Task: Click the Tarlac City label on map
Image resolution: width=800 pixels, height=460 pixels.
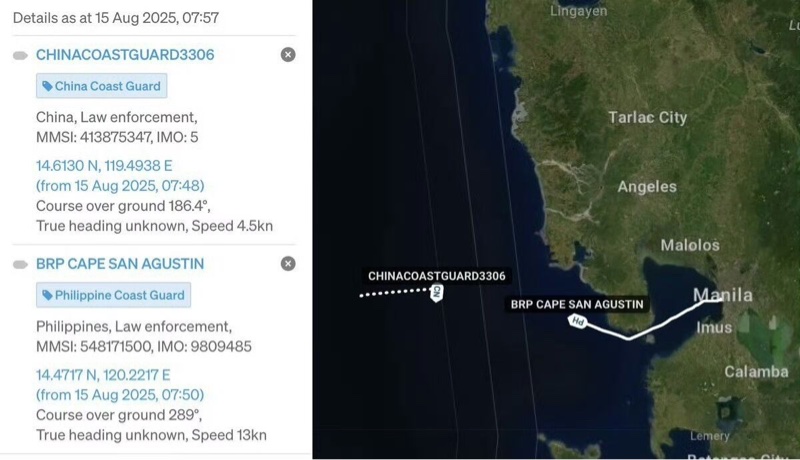Action: coord(647,117)
